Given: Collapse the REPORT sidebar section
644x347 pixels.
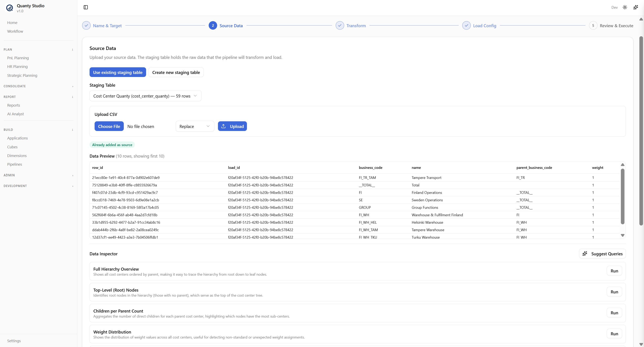Looking at the screenshot, I should pyautogui.click(x=38, y=97).
